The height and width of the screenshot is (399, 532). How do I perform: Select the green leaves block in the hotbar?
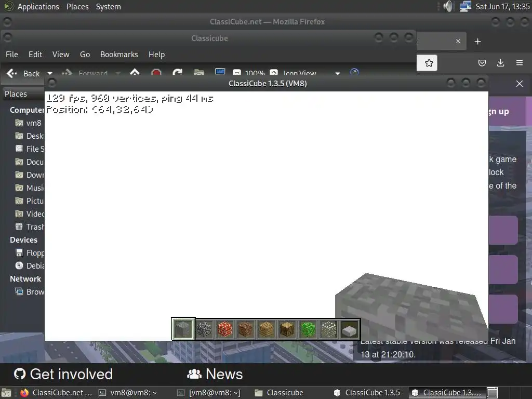pos(308,329)
